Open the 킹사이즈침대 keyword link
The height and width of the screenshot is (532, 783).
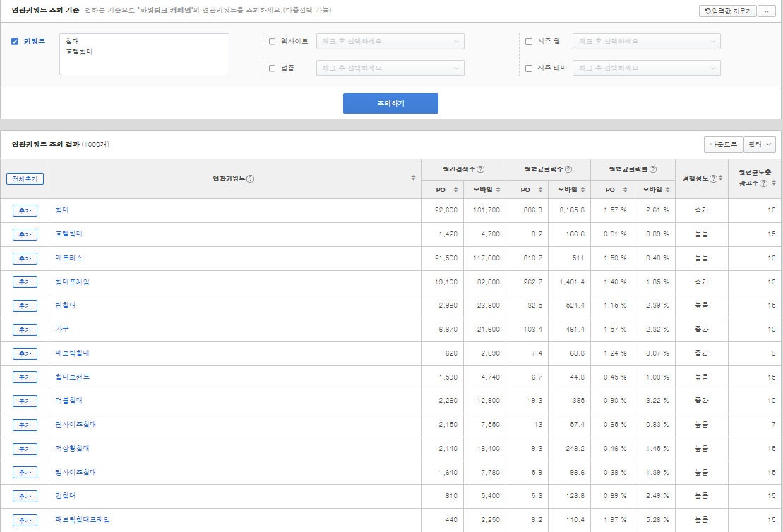[76, 472]
